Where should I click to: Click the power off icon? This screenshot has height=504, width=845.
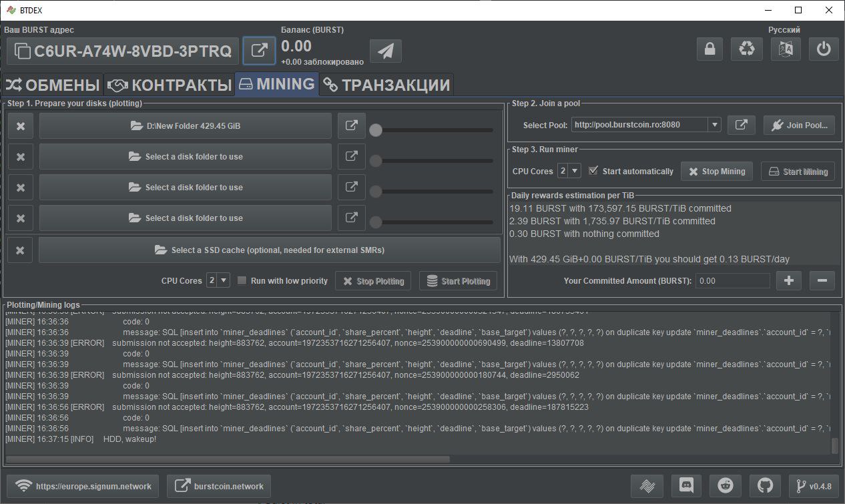824,49
